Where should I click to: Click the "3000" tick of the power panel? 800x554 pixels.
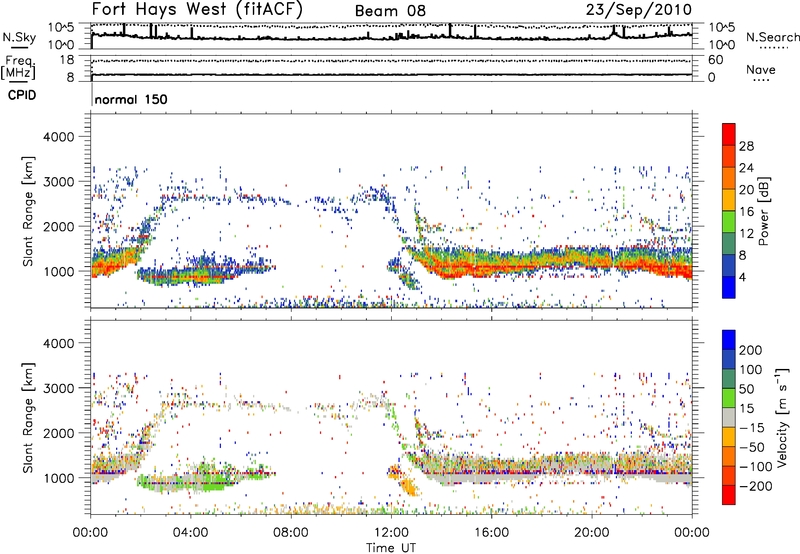tap(59, 182)
